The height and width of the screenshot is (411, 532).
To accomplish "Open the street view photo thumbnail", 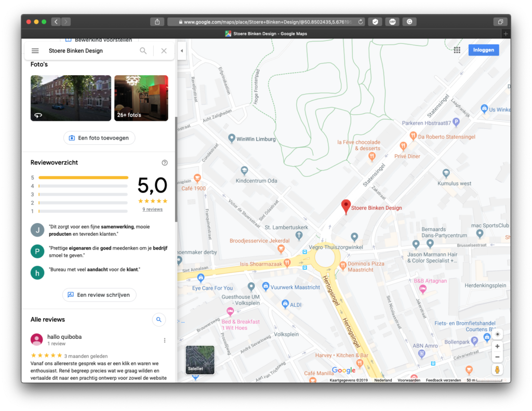I will coord(71,98).
